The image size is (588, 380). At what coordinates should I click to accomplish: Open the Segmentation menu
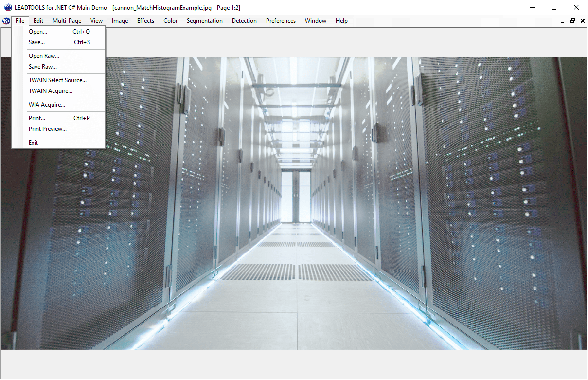coord(205,21)
